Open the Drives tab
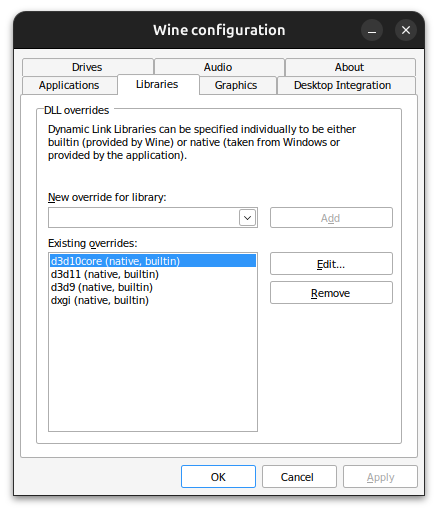 (x=87, y=67)
